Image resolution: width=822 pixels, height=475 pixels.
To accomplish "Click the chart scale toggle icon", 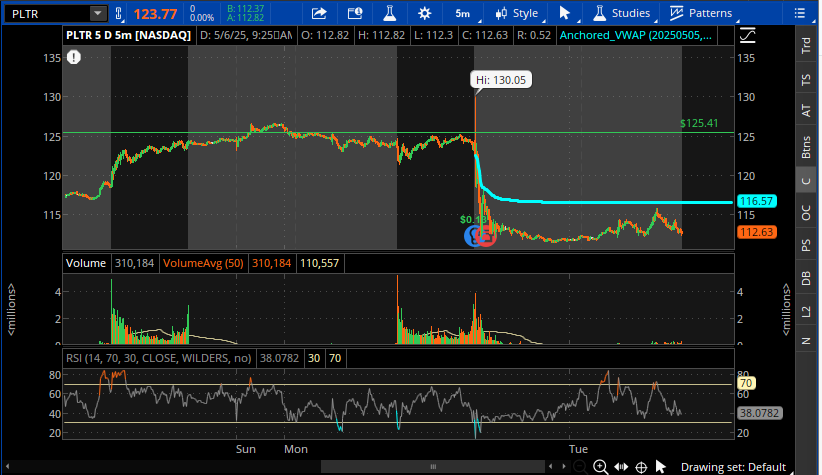I will coord(748,36).
